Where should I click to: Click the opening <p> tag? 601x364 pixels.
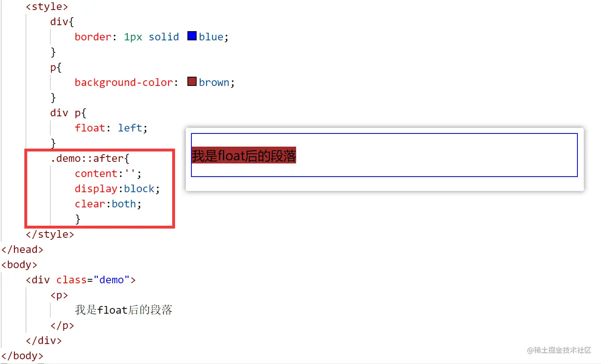[x=59, y=295]
